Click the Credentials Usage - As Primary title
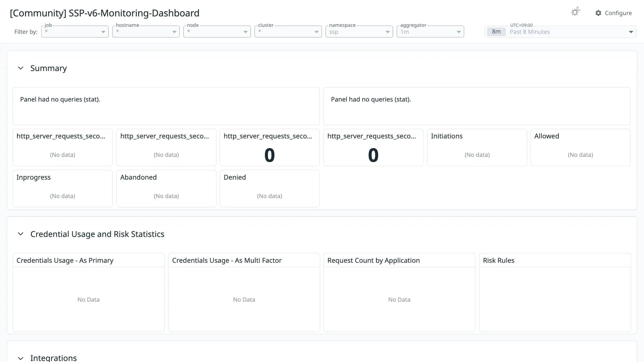Viewport: 644px width, 362px height. click(x=65, y=260)
